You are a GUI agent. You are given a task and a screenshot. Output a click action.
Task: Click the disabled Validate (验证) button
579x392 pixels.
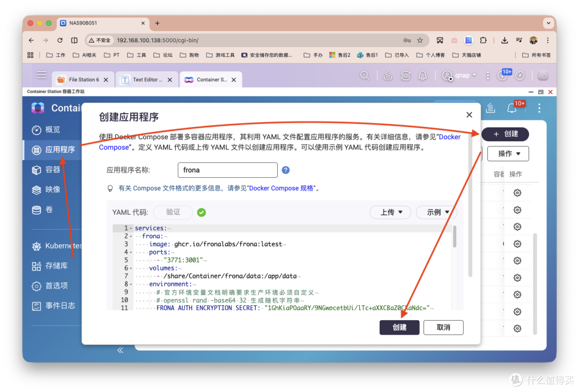[x=173, y=212]
